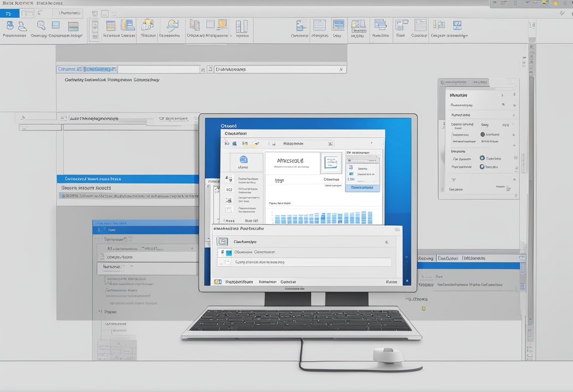The height and width of the screenshot is (392, 573).
Task: Open the Customize menu in the top menu bar
Action: point(69,13)
